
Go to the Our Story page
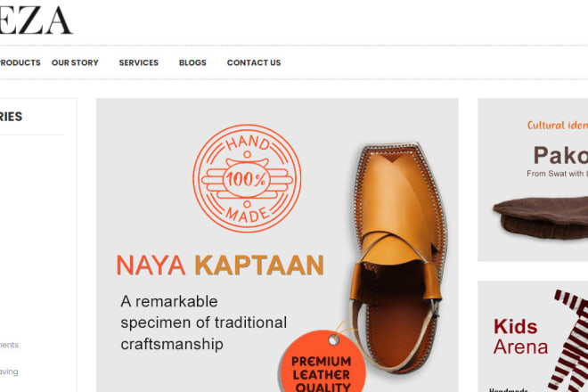click(x=75, y=62)
